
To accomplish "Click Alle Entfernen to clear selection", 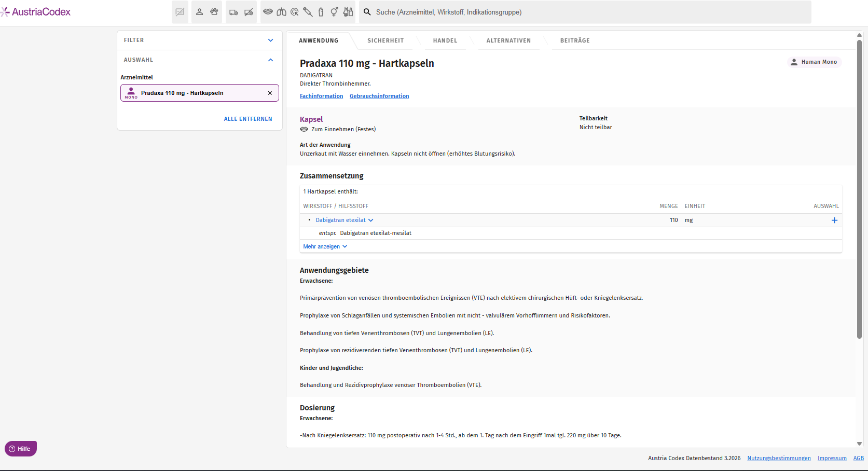I will pos(248,119).
